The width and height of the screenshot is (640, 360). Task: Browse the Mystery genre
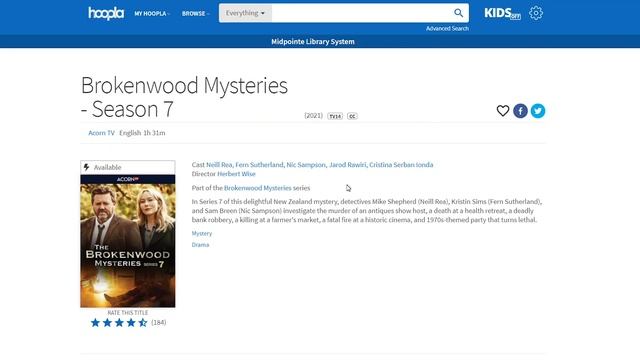[x=202, y=233]
